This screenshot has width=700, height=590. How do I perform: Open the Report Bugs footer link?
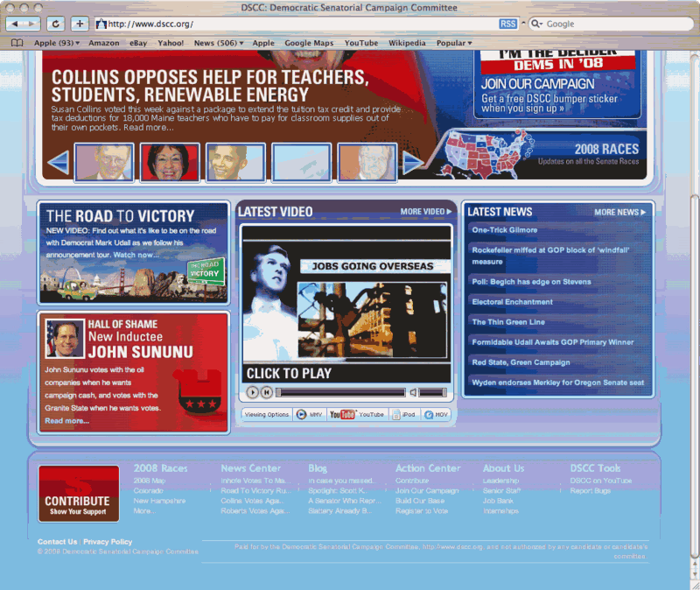(590, 491)
